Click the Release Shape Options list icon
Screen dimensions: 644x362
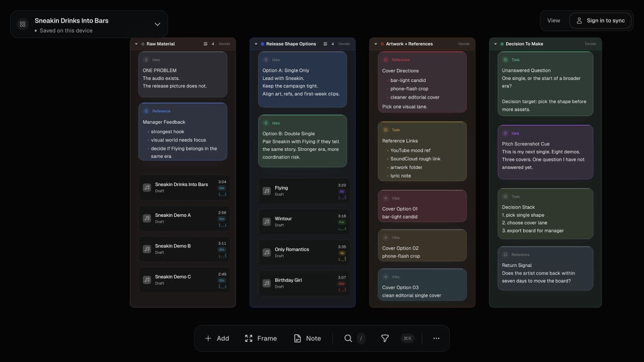[325, 44]
